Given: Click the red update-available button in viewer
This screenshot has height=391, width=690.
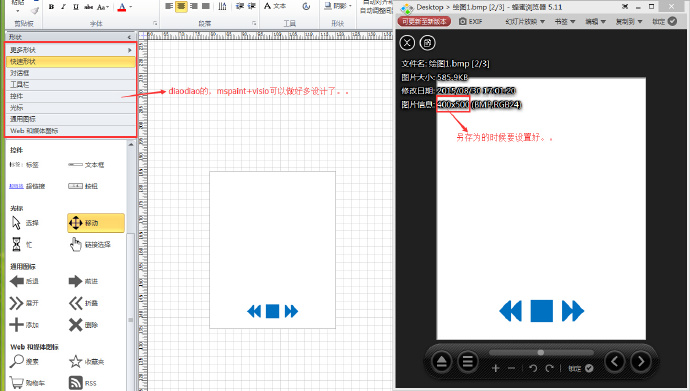Looking at the screenshot, I should (x=424, y=21).
